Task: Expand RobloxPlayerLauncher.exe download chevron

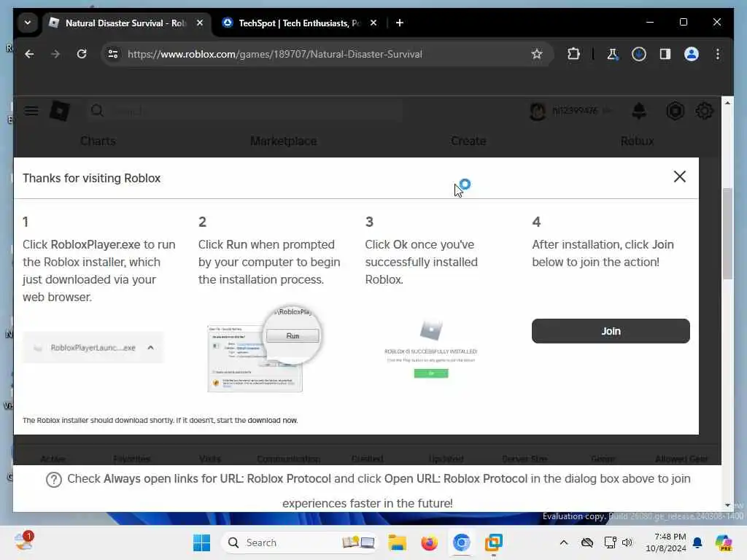Action: (150, 348)
